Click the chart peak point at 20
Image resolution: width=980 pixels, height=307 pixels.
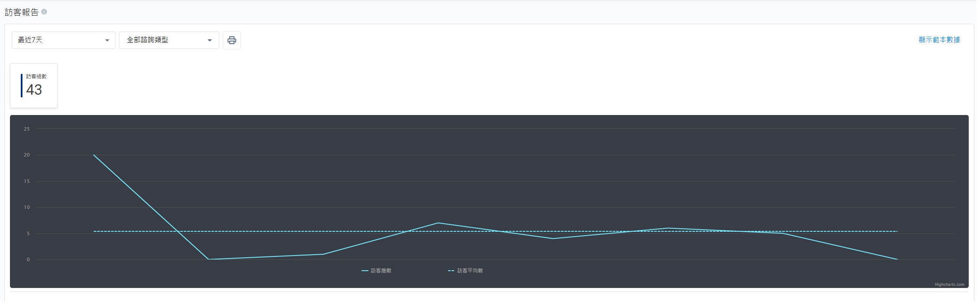click(94, 155)
